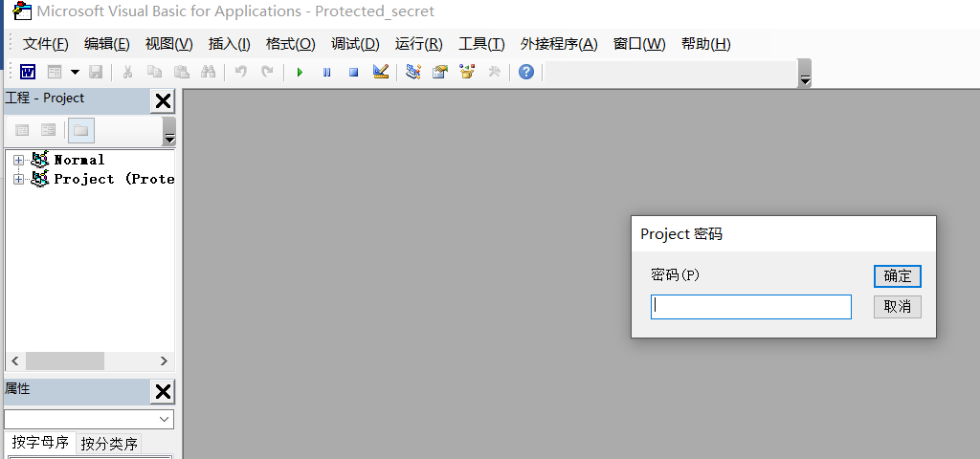Click the Undo arrow icon
Screen dimensions: 980x459
(240, 72)
